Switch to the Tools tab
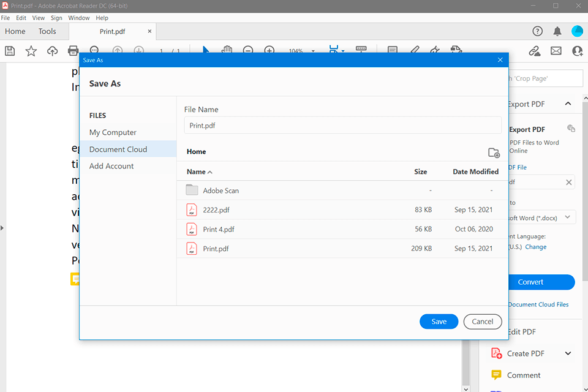 click(47, 31)
